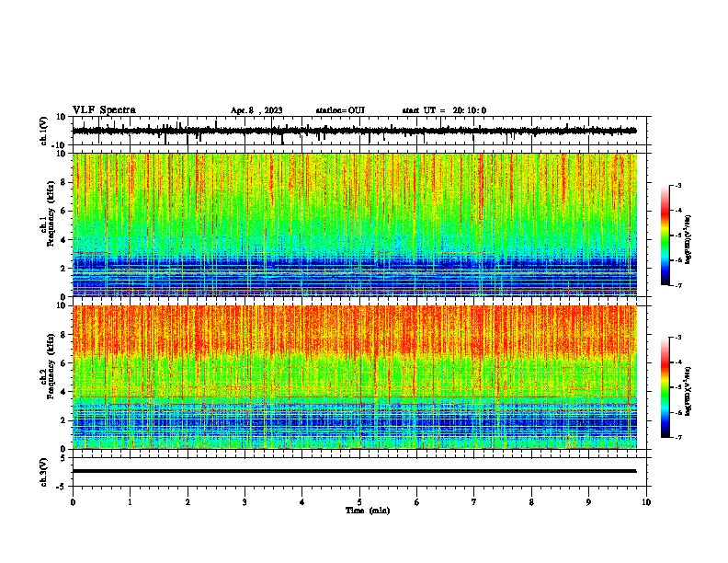Click the time axis tick label '3'
728x563 pixels.
(245, 502)
